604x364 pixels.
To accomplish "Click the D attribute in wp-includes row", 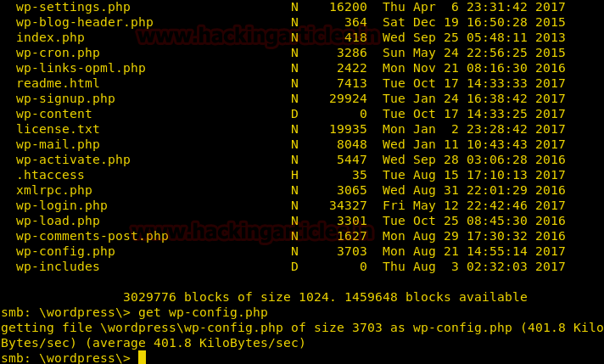I will [294, 266].
